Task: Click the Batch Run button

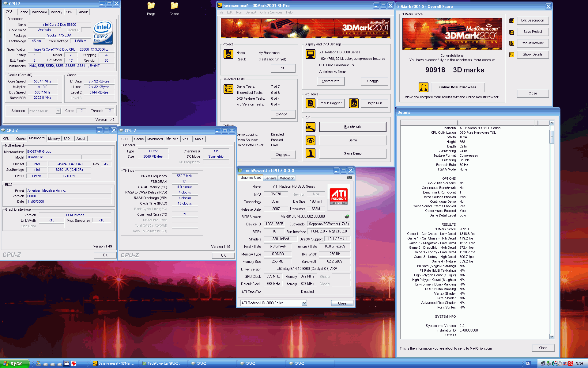Action: pyautogui.click(x=374, y=103)
